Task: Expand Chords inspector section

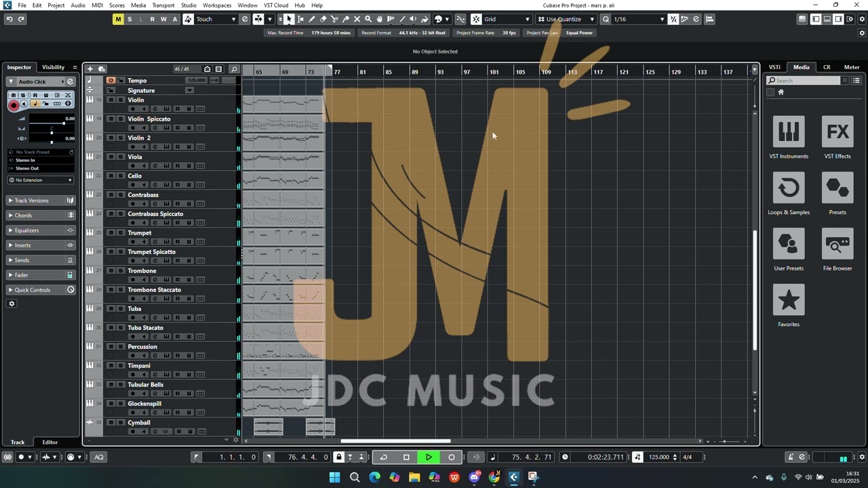Action: (41, 216)
